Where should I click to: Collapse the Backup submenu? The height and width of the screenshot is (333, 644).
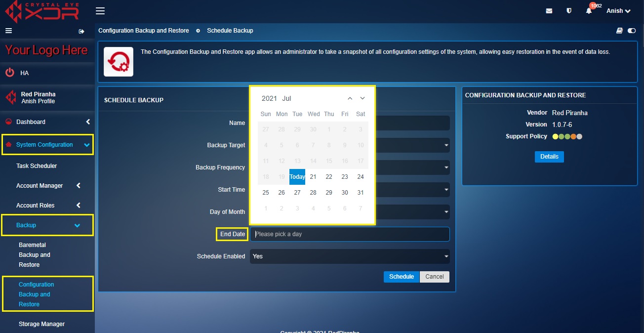tap(48, 225)
